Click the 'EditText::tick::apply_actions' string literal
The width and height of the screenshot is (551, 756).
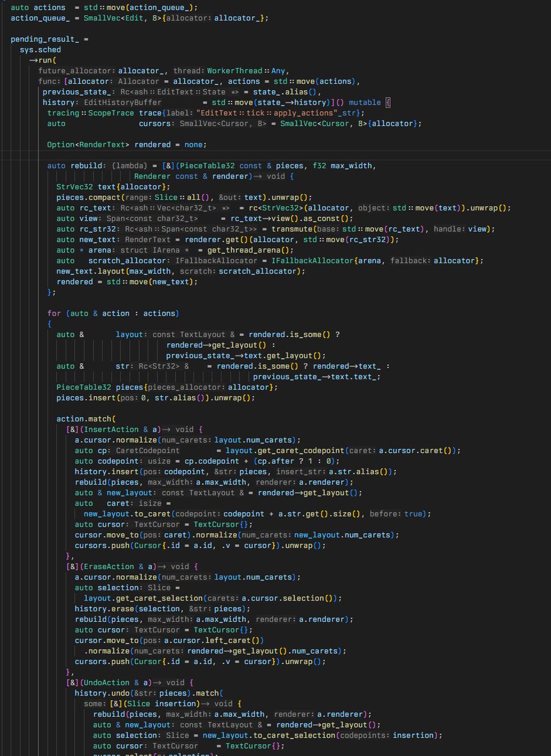269,113
